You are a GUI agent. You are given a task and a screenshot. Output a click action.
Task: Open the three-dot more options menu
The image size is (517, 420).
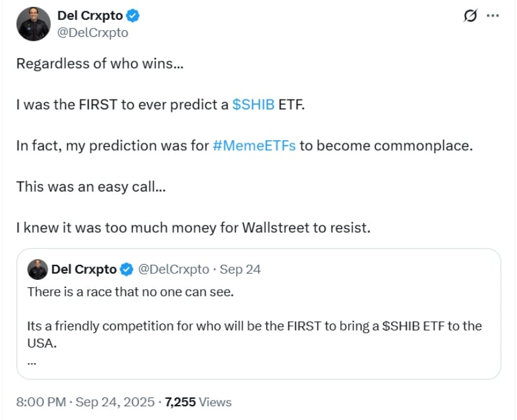[x=493, y=16]
